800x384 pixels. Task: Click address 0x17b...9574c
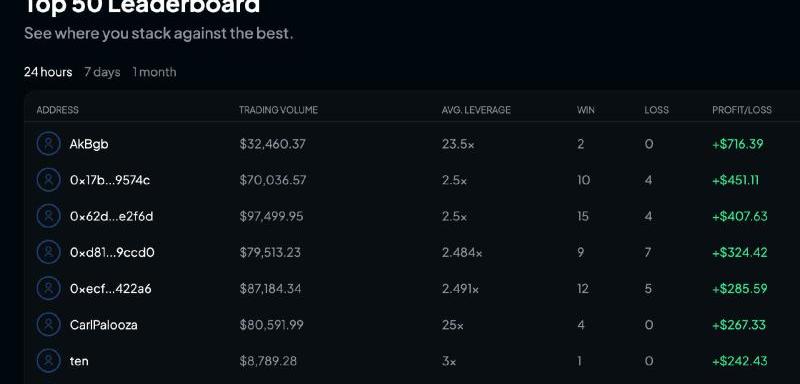click(110, 180)
